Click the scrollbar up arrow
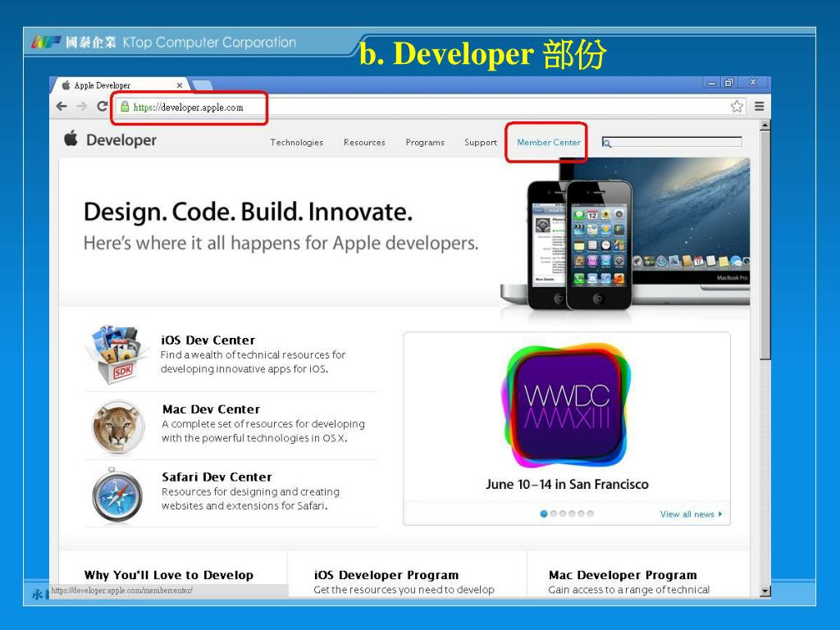This screenshot has width=840, height=630. pos(765,125)
